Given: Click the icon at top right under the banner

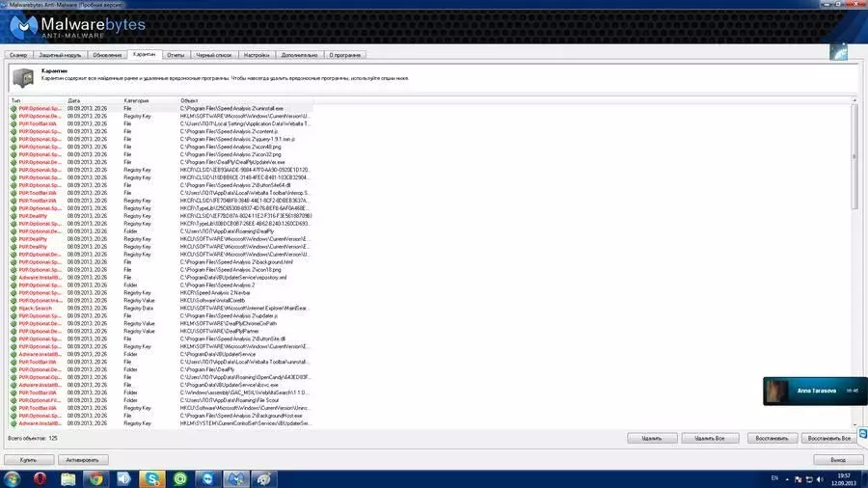Looking at the screenshot, I should click(x=838, y=52).
